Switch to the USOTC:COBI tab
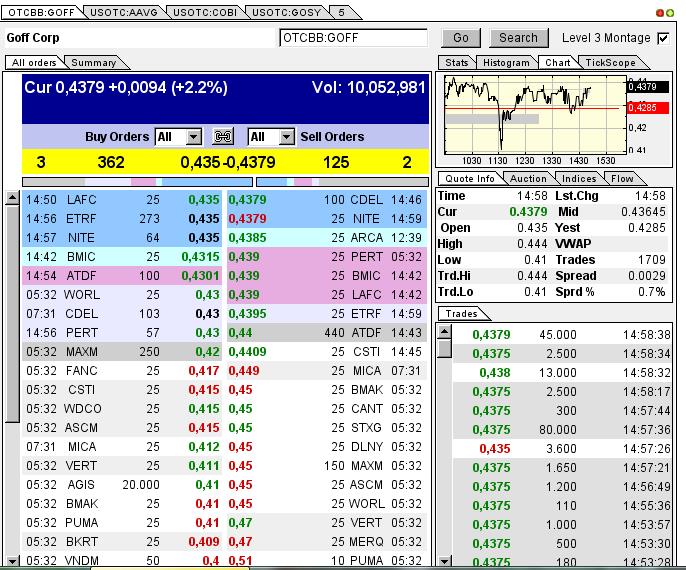 point(205,13)
